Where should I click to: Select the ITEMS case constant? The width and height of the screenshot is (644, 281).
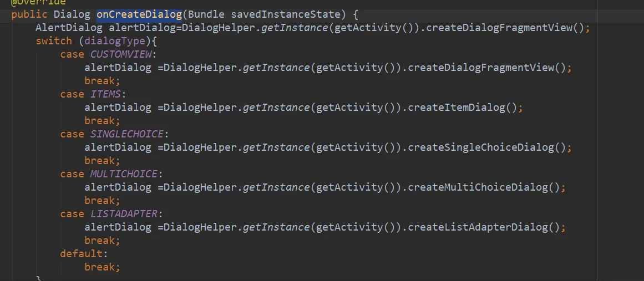tap(105, 94)
